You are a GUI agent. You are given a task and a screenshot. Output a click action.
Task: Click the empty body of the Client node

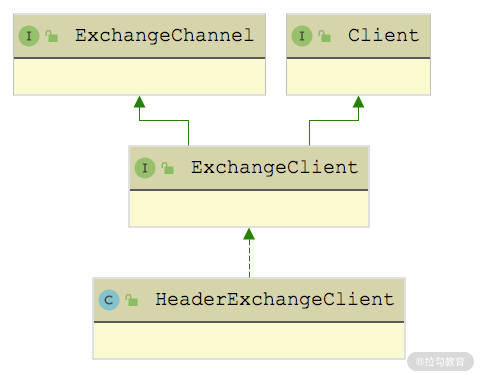click(x=358, y=77)
